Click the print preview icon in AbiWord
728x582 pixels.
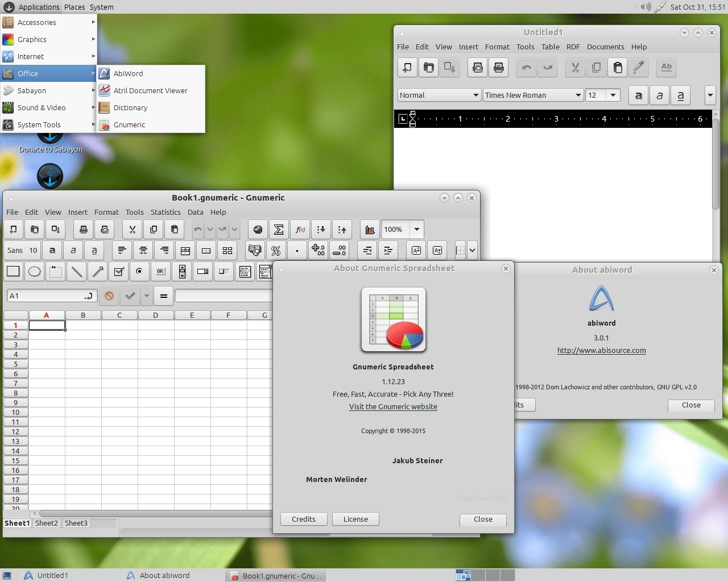[478, 68]
